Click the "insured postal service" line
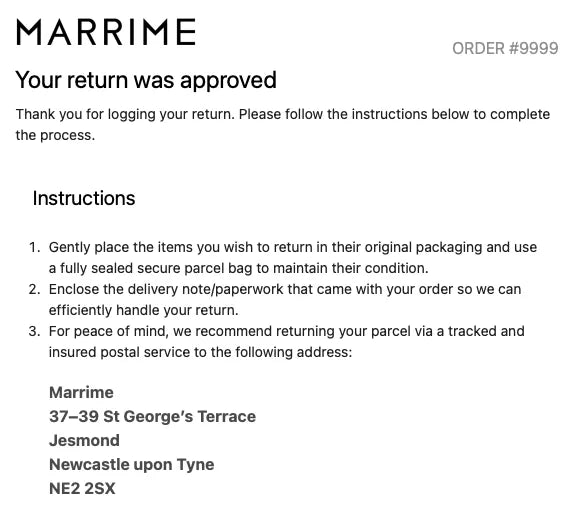Viewport: 578px width, 520px height. coord(201,352)
